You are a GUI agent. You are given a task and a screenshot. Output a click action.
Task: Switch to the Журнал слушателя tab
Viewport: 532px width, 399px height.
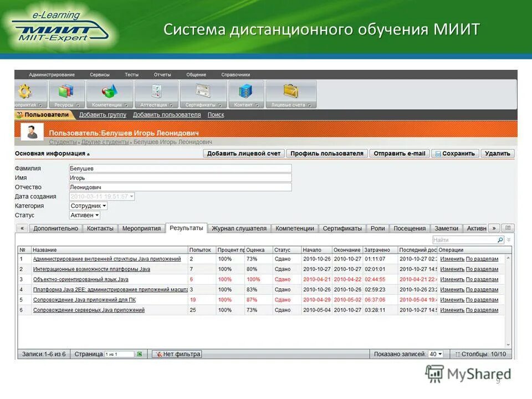pos(239,228)
